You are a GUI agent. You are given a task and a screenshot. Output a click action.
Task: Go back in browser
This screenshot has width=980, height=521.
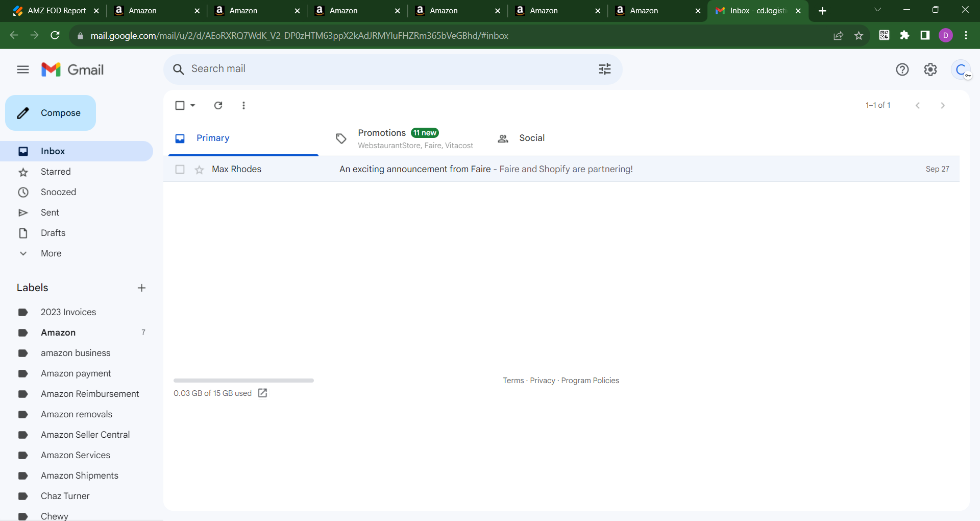(14, 35)
